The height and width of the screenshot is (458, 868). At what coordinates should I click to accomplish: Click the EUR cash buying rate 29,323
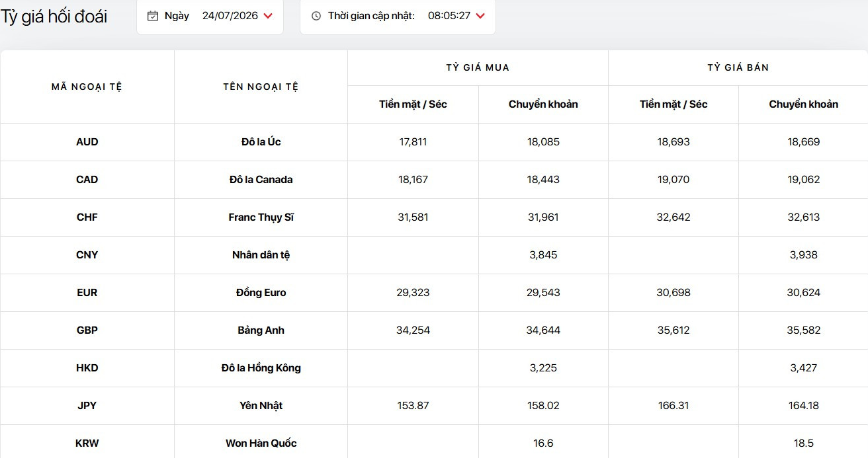[x=413, y=293]
